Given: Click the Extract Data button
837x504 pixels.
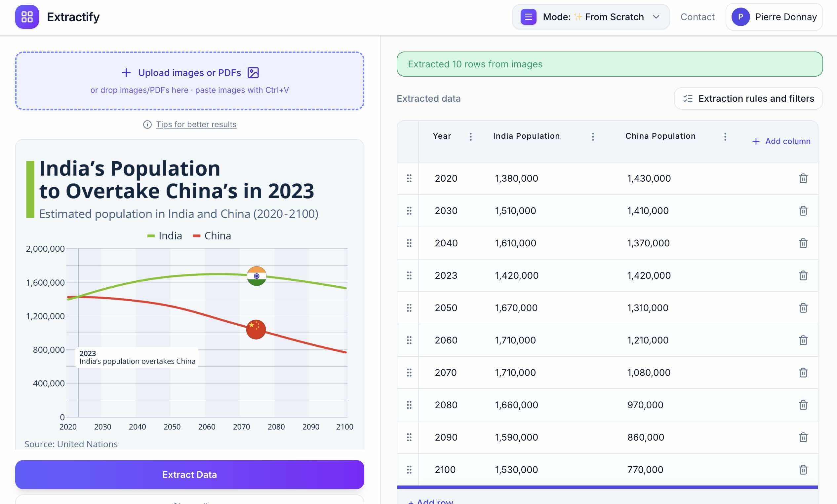Looking at the screenshot, I should (x=189, y=475).
